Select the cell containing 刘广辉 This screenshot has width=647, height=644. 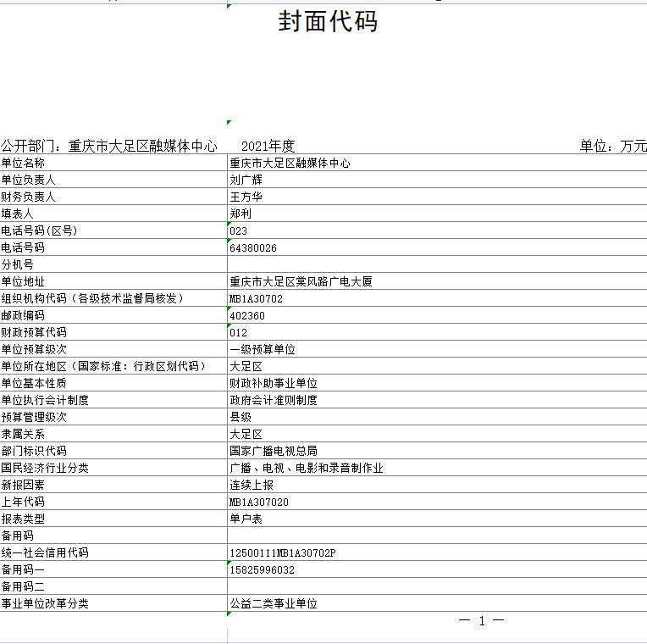437,180
